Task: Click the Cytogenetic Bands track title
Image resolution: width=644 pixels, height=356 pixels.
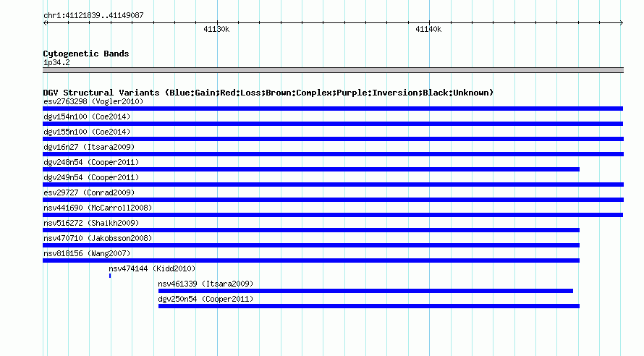Action: coord(86,54)
